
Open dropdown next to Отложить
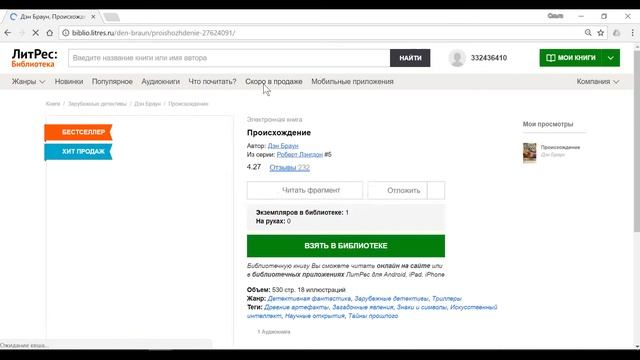click(436, 190)
